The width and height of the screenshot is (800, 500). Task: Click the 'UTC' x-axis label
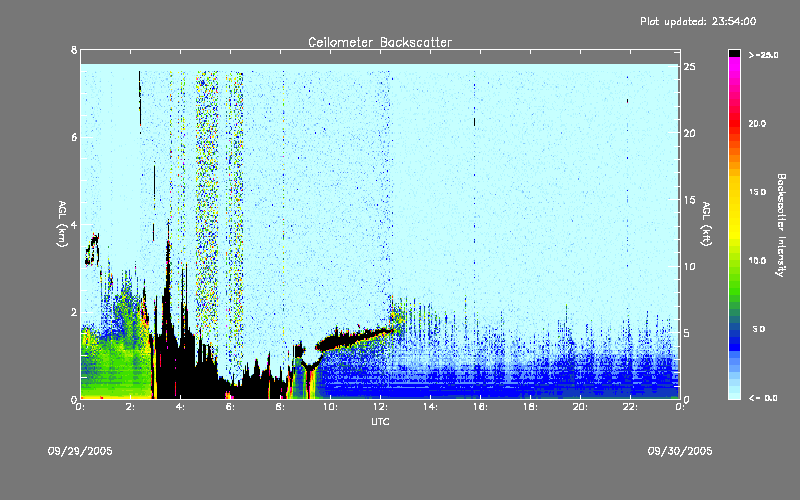click(x=380, y=422)
